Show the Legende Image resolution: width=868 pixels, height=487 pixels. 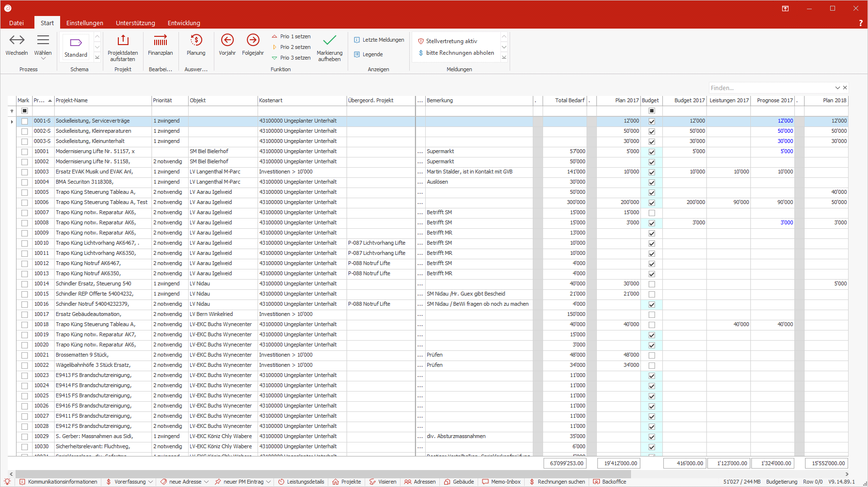[x=368, y=54]
